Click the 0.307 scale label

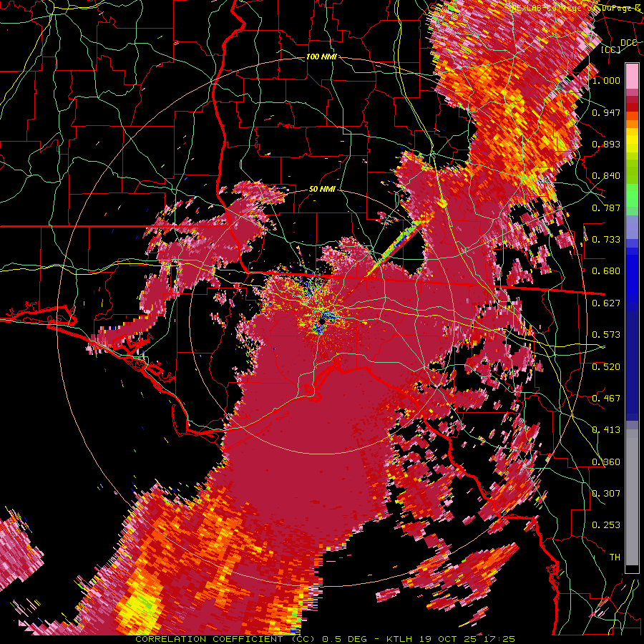point(606,494)
